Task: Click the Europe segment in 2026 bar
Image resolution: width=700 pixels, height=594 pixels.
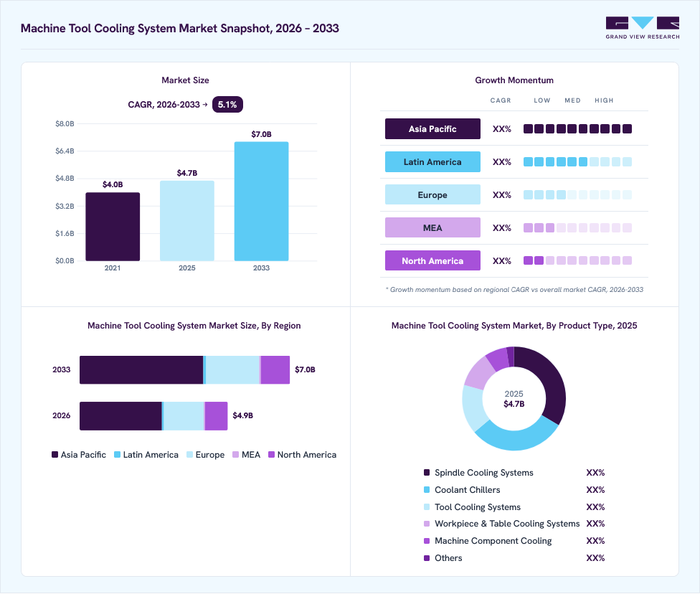Action: [184, 416]
